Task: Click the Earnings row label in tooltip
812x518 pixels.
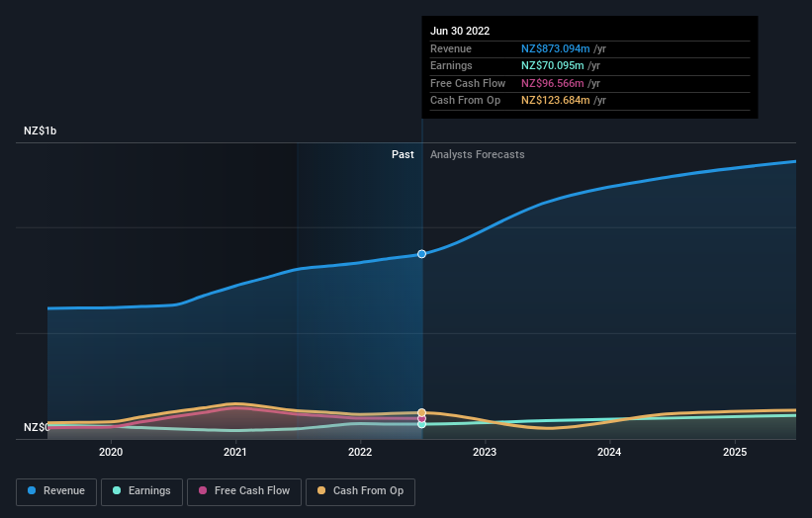Action: coord(451,65)
